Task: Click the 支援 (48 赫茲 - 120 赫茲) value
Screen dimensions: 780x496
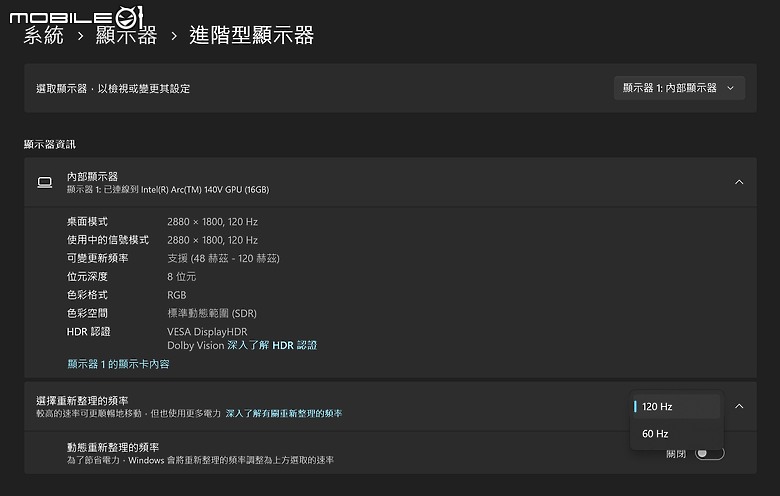Action: (223, 258)
